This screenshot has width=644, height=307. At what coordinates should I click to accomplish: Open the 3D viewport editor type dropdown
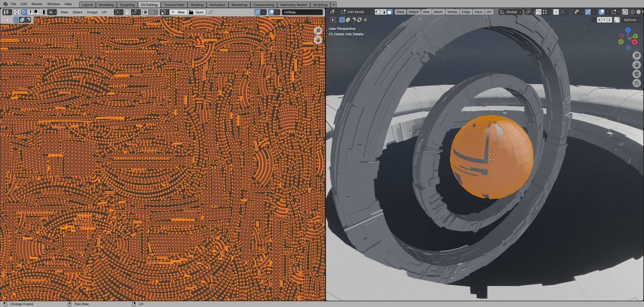pos(333,12)
